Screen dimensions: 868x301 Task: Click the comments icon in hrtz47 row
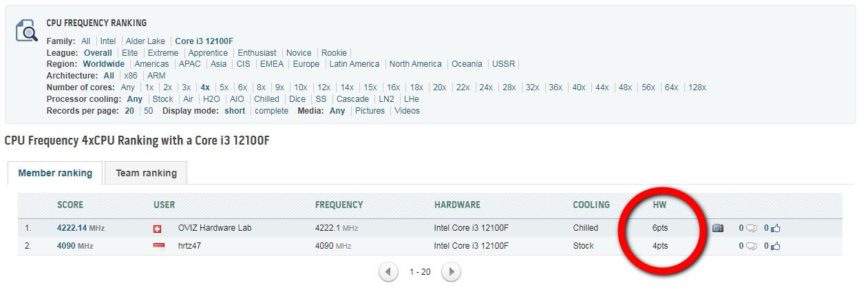(752, 246)
